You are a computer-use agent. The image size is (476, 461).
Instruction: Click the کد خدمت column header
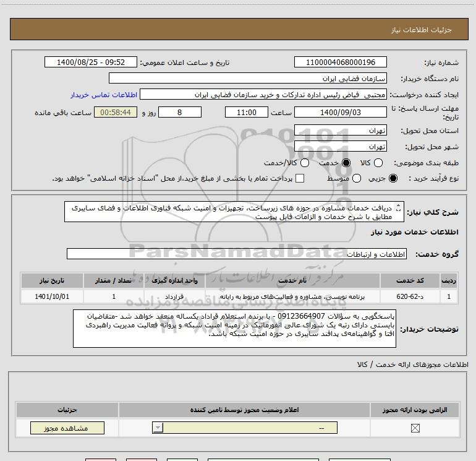pos(410,280)
